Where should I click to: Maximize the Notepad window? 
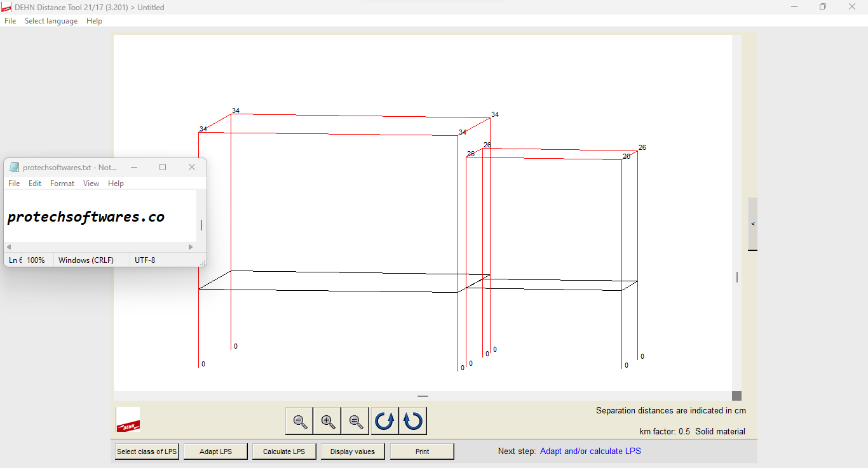click(x=163, y=167)
